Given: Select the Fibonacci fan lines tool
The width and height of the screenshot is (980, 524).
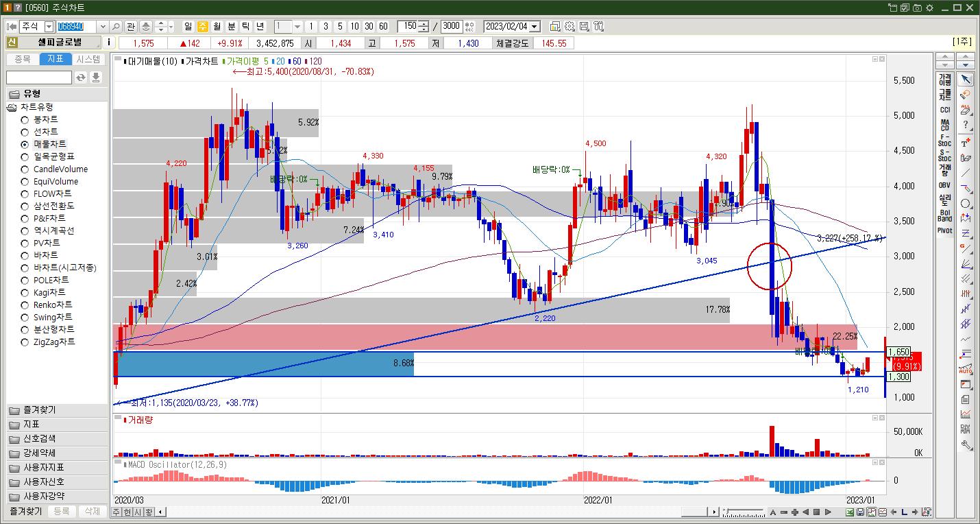Looking at the screenshot, I should 965,263.
